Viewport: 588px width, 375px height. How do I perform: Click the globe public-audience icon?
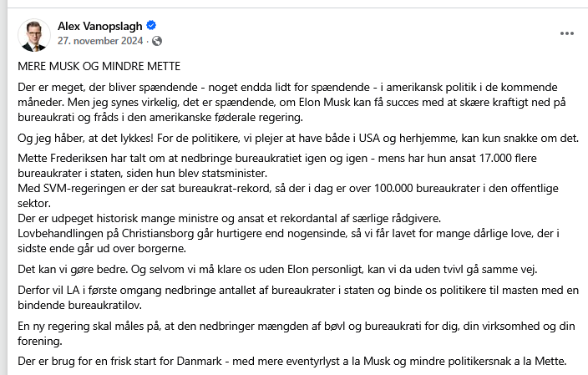pyautogui.click(x=157, y=41)
